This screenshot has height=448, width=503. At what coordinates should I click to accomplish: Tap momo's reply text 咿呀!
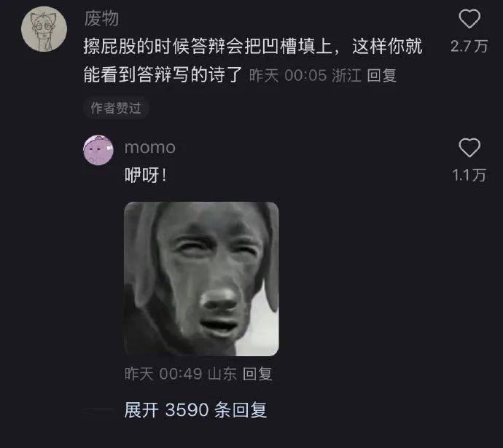146,176
